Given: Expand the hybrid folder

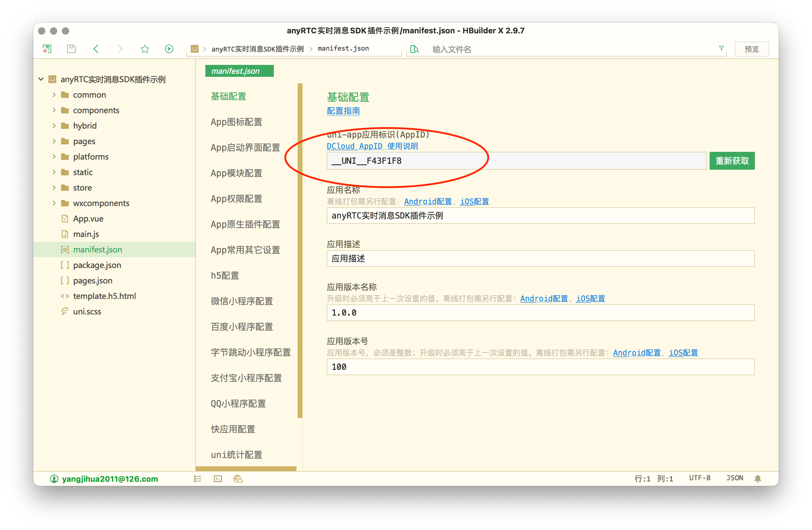Looking at the screenshot, I should (x=54, y=126).
